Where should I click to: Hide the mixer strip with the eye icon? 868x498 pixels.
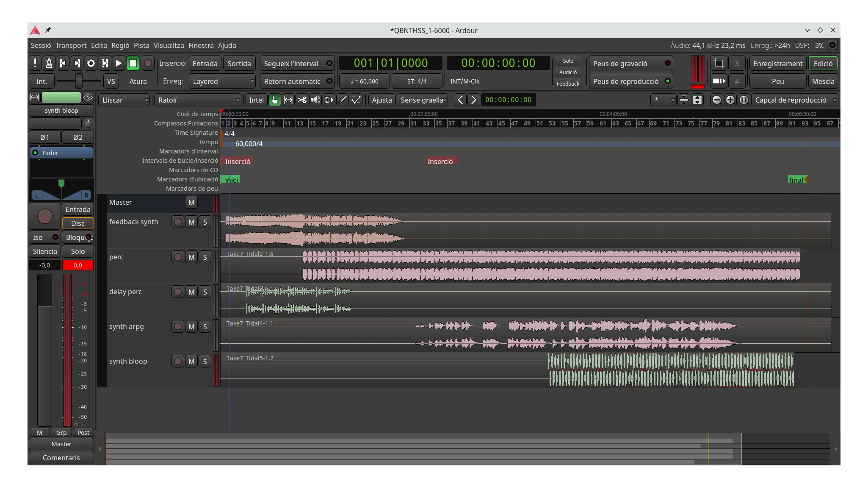pos(88,97)
